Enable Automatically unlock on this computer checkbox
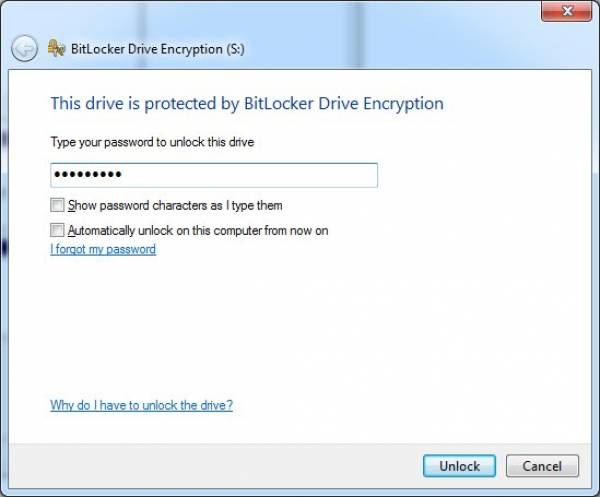600x497 pixels. pyautogui.click(x=57, y=230)
